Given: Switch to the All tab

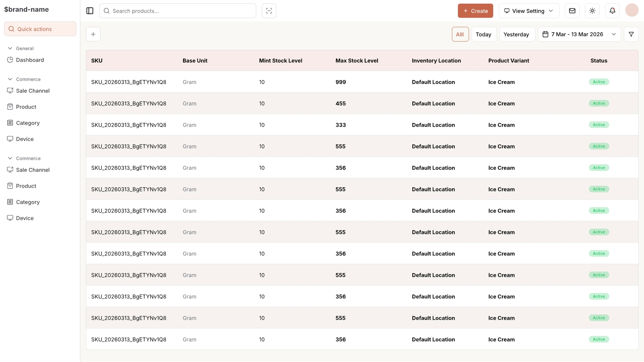Looking at the screenshot, I should pos(460,34).
